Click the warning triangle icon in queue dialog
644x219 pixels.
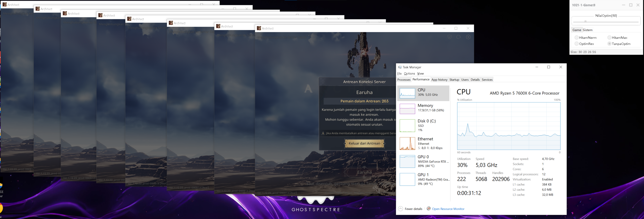(x=323, y=133)
